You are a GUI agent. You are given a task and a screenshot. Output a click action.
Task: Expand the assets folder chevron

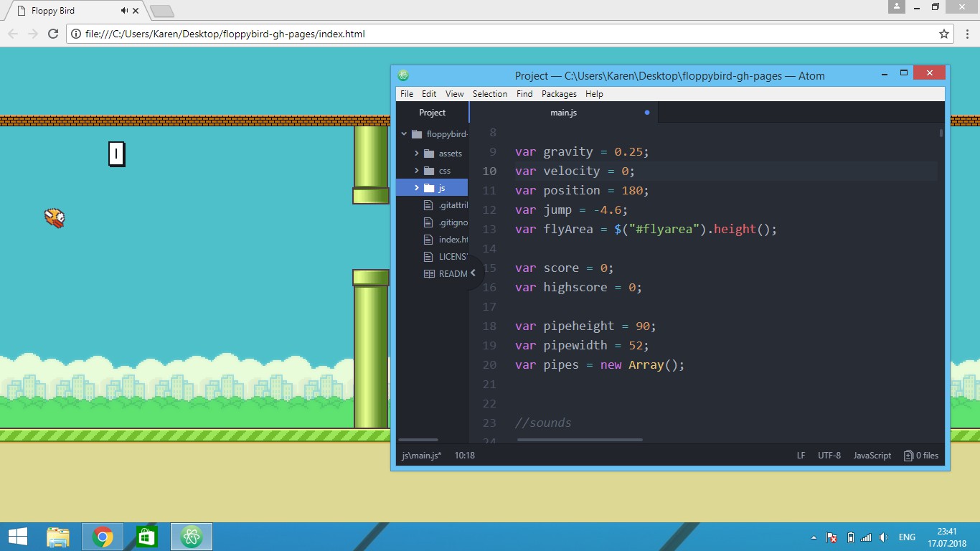point(416,154)
